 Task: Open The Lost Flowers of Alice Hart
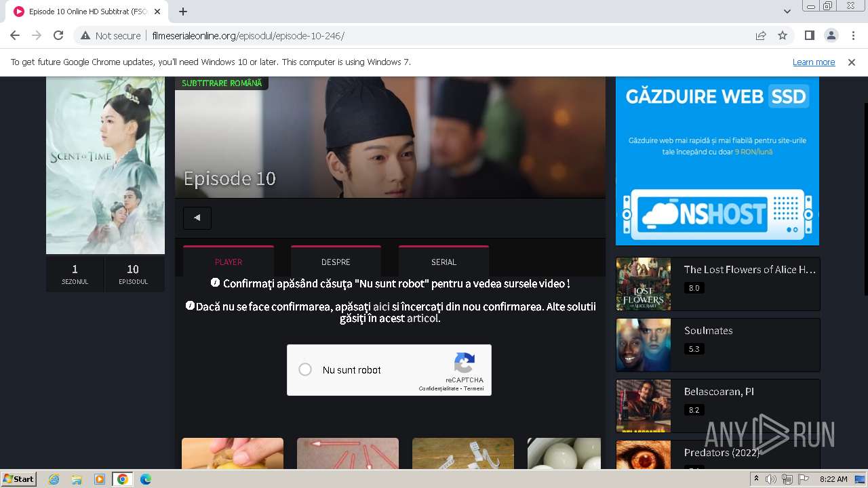pyautogui.click(x=750, y=269)
